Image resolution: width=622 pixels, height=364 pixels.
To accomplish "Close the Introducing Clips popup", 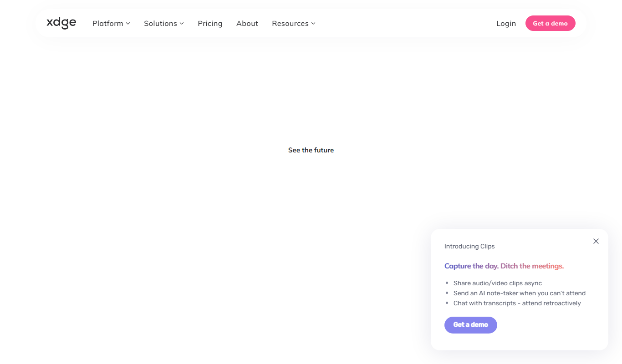I will point(596,241).
